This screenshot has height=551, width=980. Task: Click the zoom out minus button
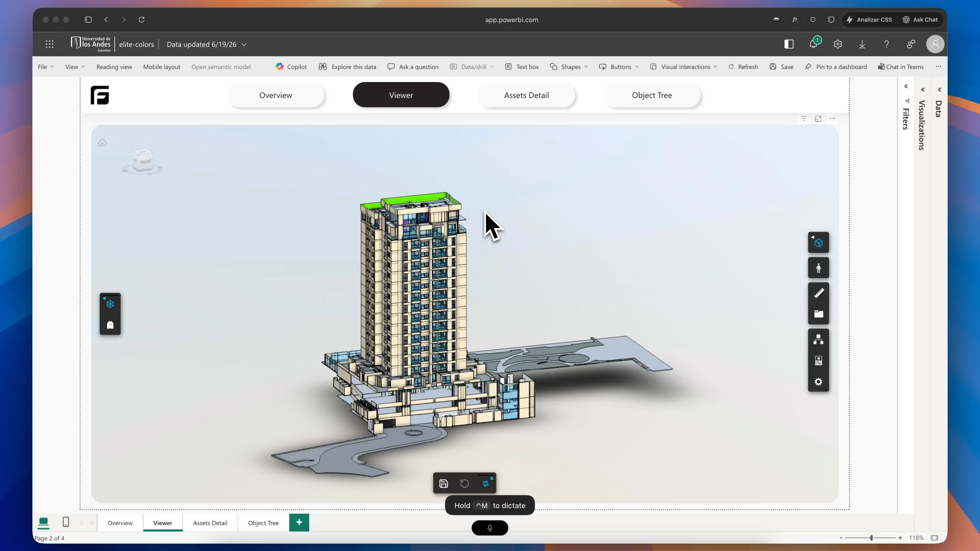841,538
